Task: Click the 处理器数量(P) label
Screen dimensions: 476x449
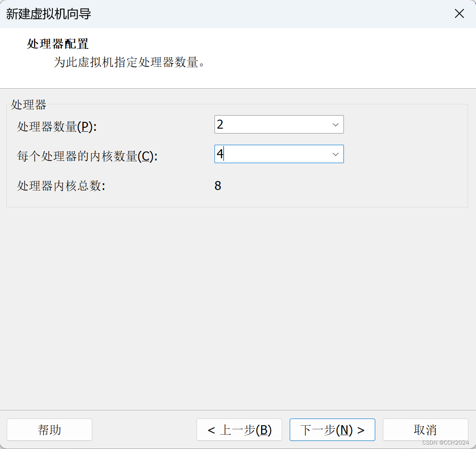Action: click(57, 127)
